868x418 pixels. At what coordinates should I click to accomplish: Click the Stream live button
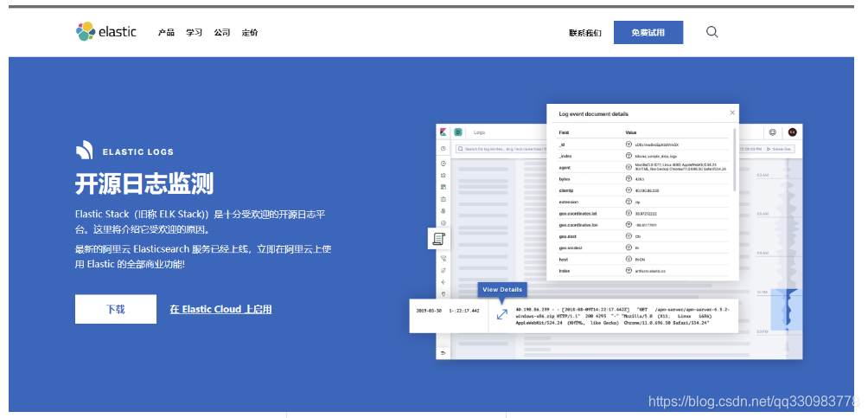780,149
